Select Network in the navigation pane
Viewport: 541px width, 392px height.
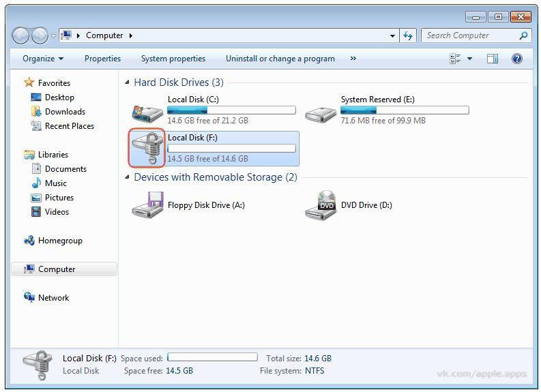(x=53, y=298)
